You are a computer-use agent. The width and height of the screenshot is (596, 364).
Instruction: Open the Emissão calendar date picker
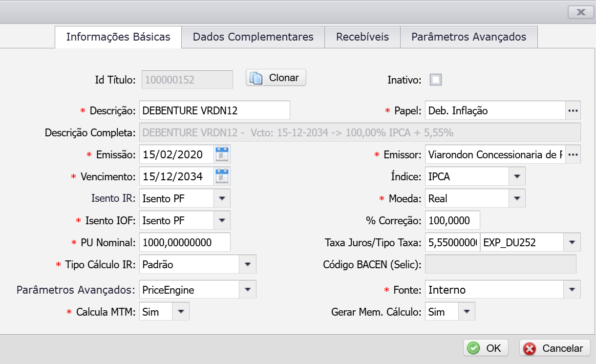(222, 155)
